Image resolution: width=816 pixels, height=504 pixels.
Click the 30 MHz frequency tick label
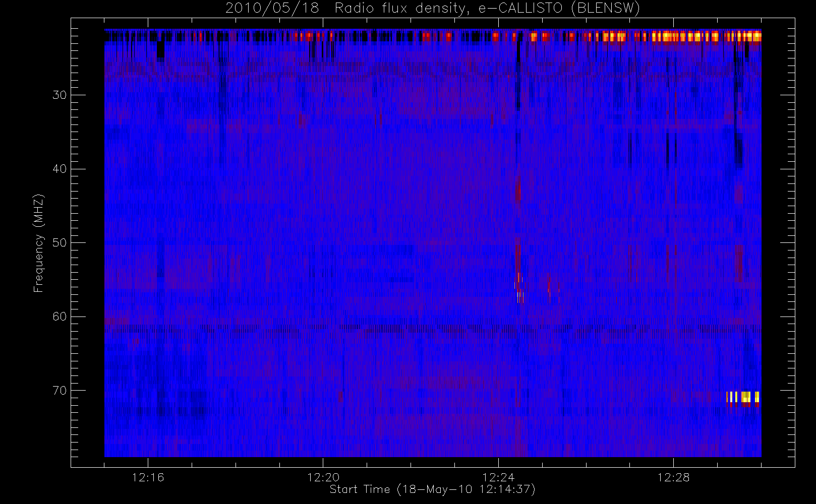60,95
